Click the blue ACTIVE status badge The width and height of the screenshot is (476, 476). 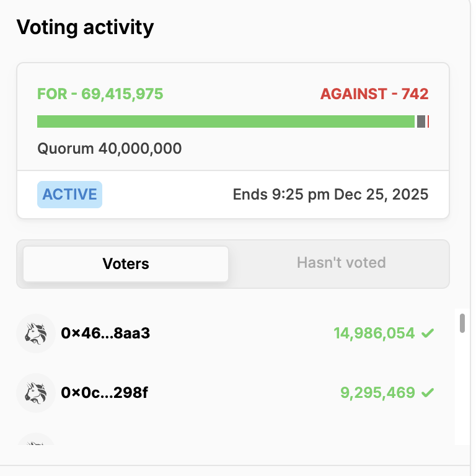pos(69,195)
